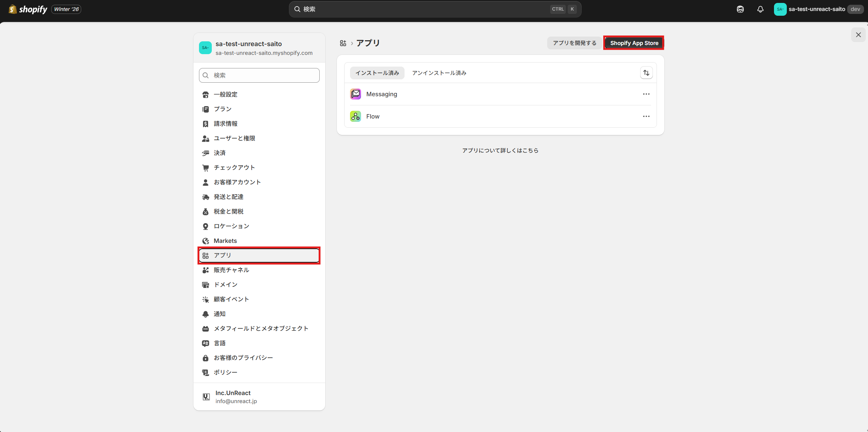Open the overflow menu for Messaging
This screenshot has height=432, width=868.
[x=646, y=94]
